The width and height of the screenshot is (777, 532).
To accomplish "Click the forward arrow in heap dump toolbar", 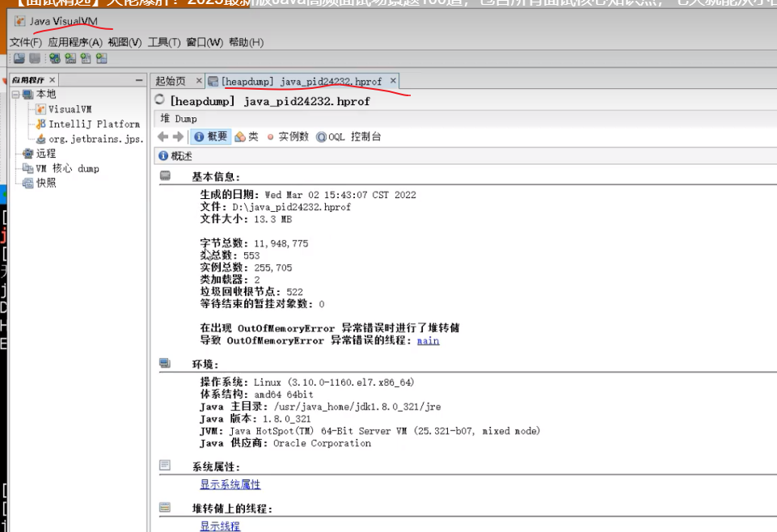I will (178, 137).
